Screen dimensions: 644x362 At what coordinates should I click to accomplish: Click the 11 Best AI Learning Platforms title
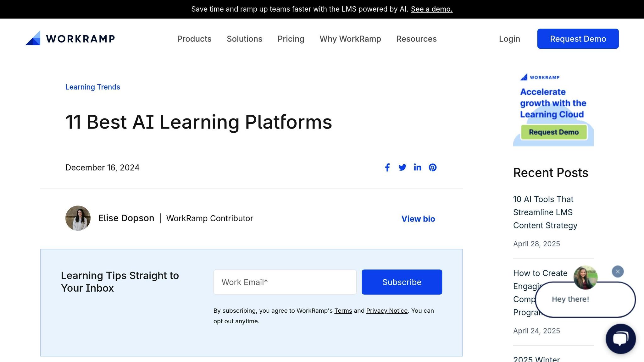coord(199,122)
